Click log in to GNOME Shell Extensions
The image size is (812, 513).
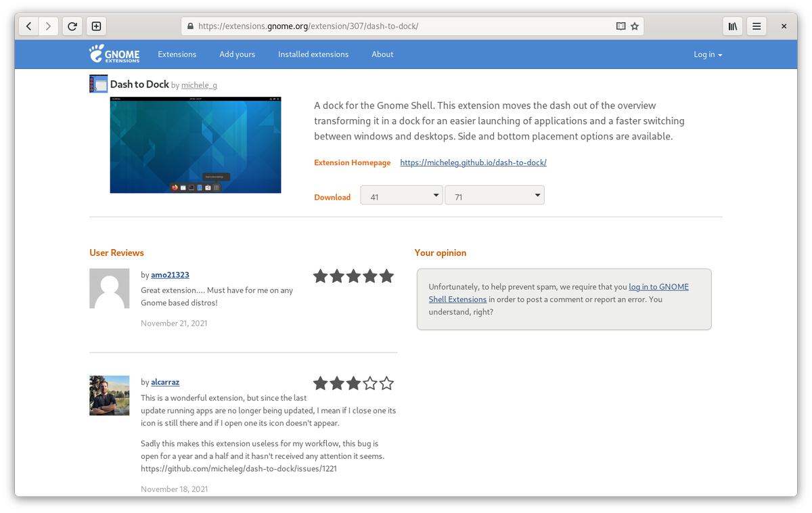tap(658, 286)
